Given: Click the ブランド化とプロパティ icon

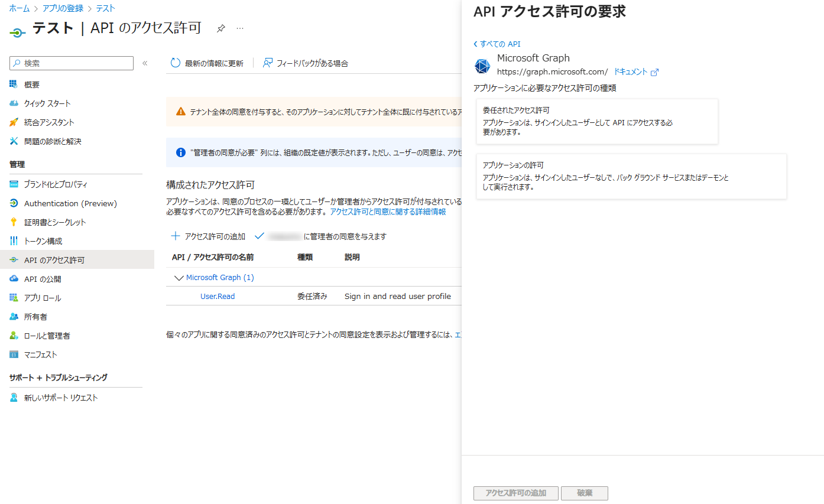Looking at the screenshot, I should point(14,184).
